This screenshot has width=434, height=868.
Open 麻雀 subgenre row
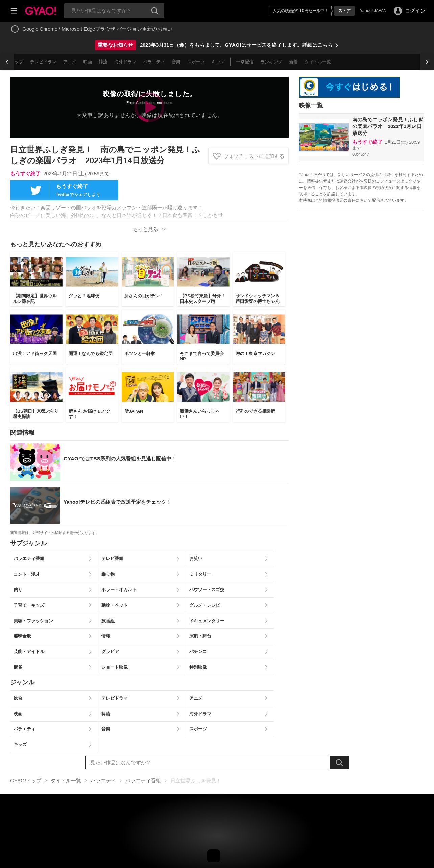click(54, 667)
